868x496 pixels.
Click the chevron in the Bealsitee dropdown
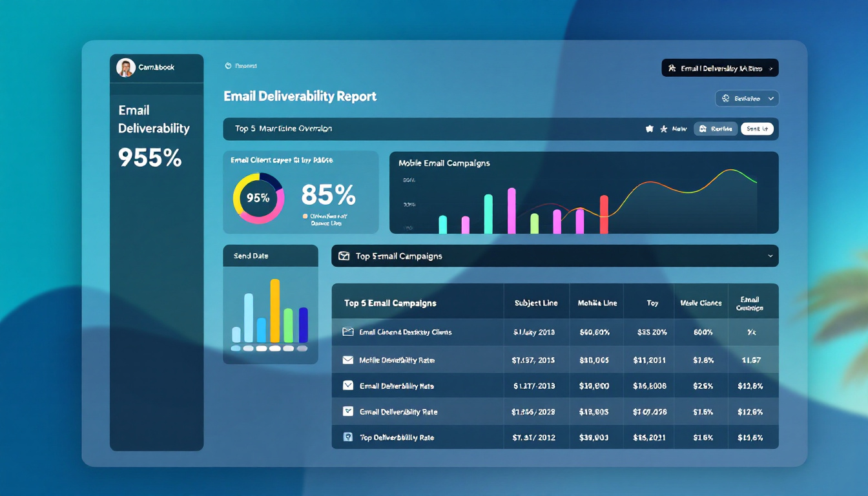click(772, 99)
